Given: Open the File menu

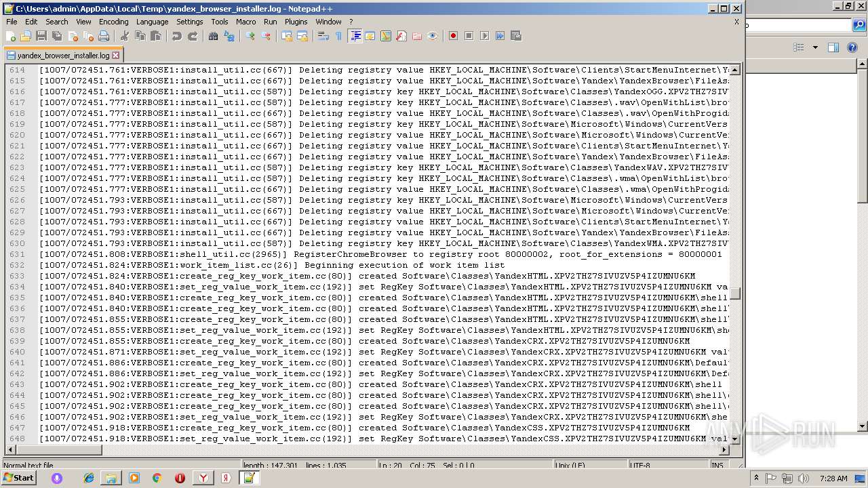Looking at the screenshot, I should point(12,22).
